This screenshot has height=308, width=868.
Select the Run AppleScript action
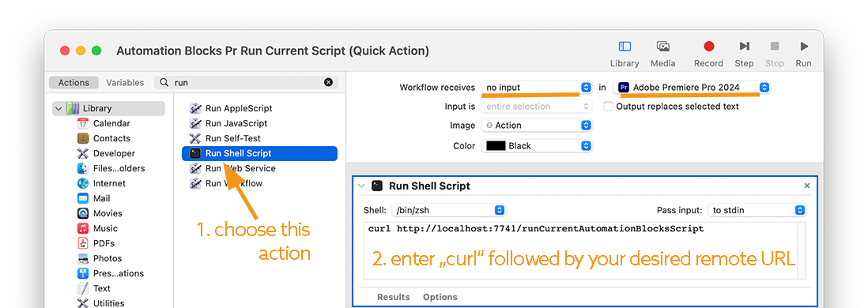(x=232, y=108)
